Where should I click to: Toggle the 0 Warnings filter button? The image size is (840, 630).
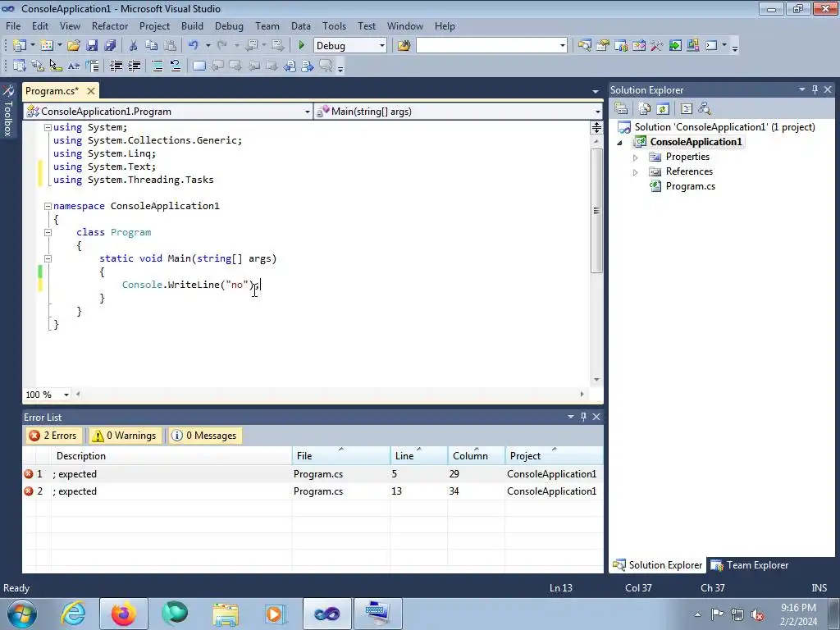tap(125, 436)
